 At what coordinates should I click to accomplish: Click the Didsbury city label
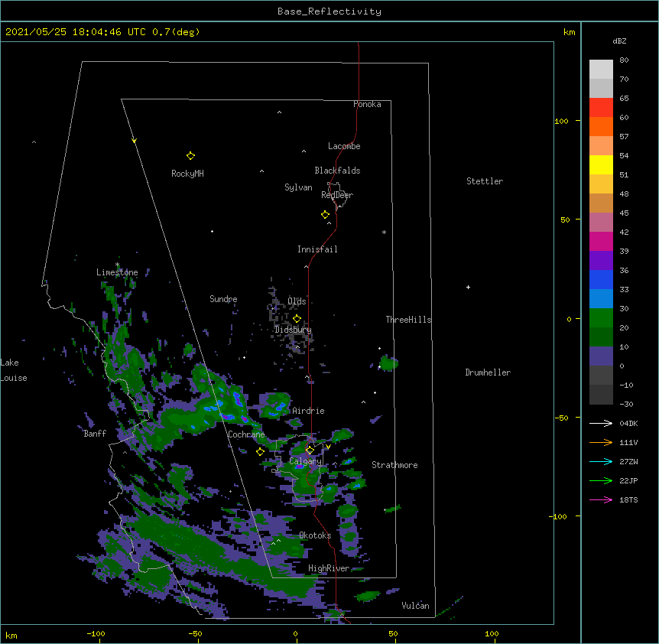[x=294, y=330]
